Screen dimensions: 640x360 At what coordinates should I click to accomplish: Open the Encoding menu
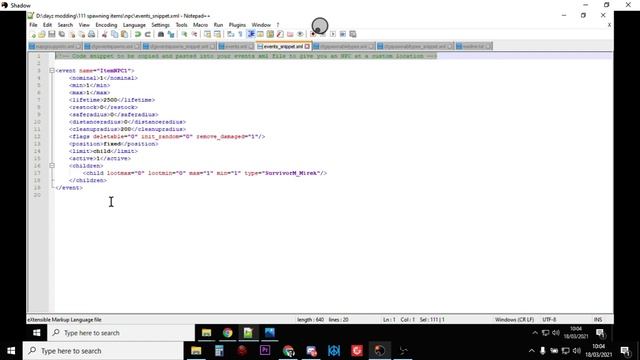[106, 25]
